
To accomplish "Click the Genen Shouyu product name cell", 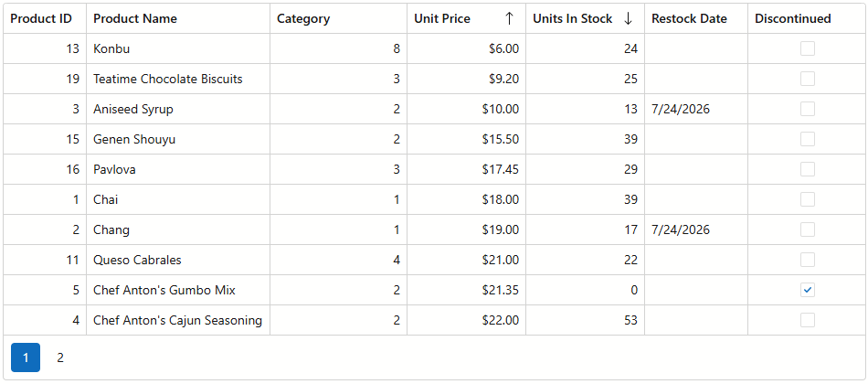I will coord(178,139).
